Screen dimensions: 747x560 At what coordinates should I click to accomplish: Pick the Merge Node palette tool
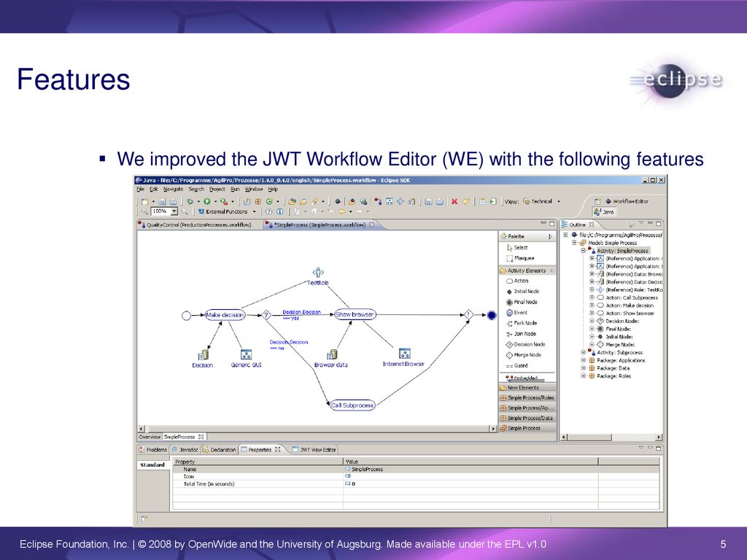(524, 355)
